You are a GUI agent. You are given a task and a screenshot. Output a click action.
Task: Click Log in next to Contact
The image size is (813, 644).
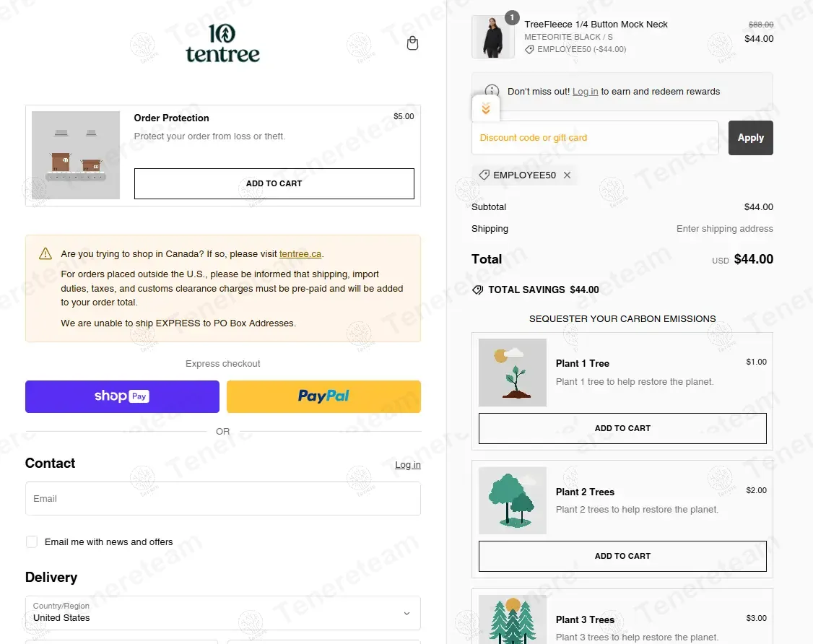(407, 465)
